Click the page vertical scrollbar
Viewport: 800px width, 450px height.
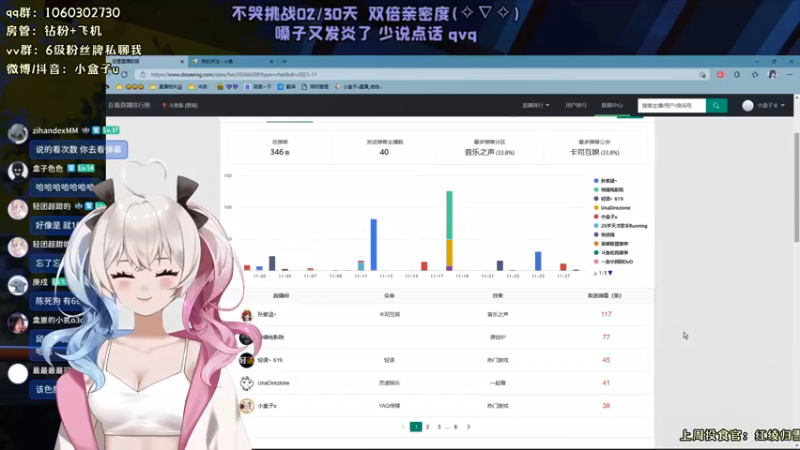tap(796, 186)
